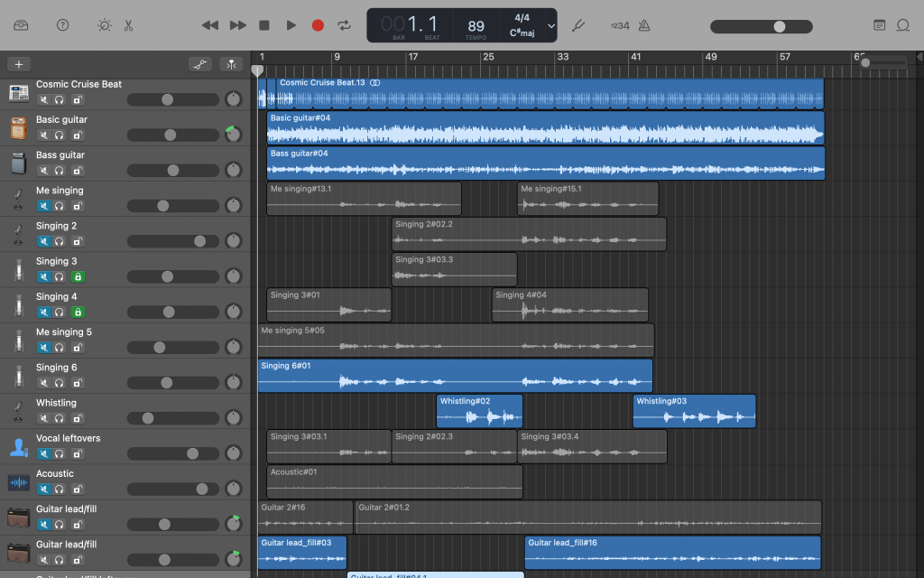This screenshot has width=924, height=578.
Task: Open the Catch Playhead button
Action: pyautogui.click(x=233, y=64)
